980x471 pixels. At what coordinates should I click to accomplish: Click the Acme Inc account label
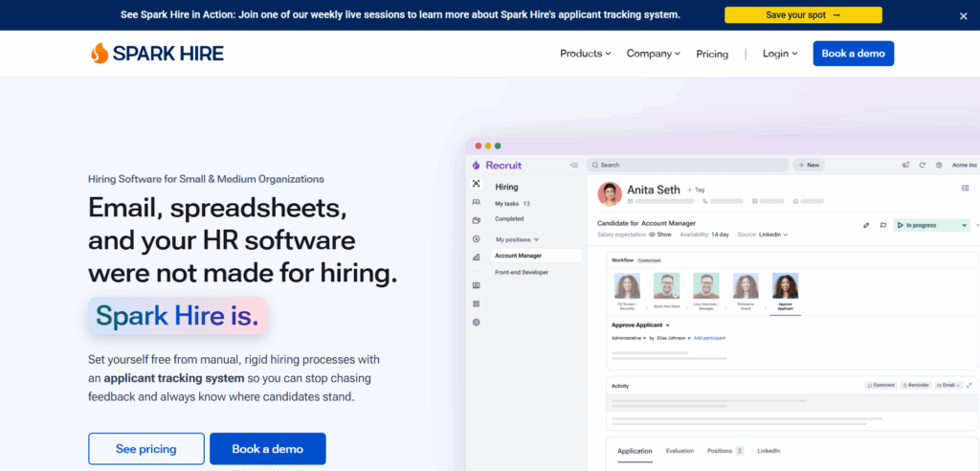(x=965, y=165)
